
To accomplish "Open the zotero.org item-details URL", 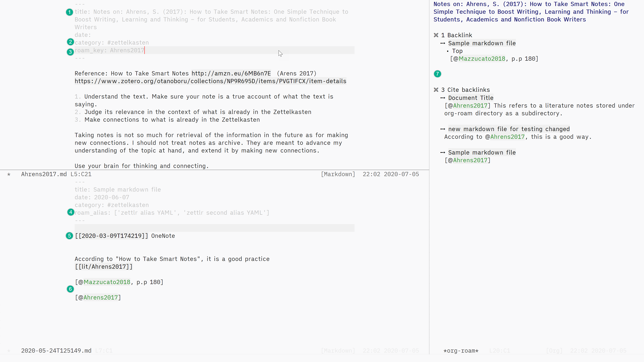I will 210,81.
